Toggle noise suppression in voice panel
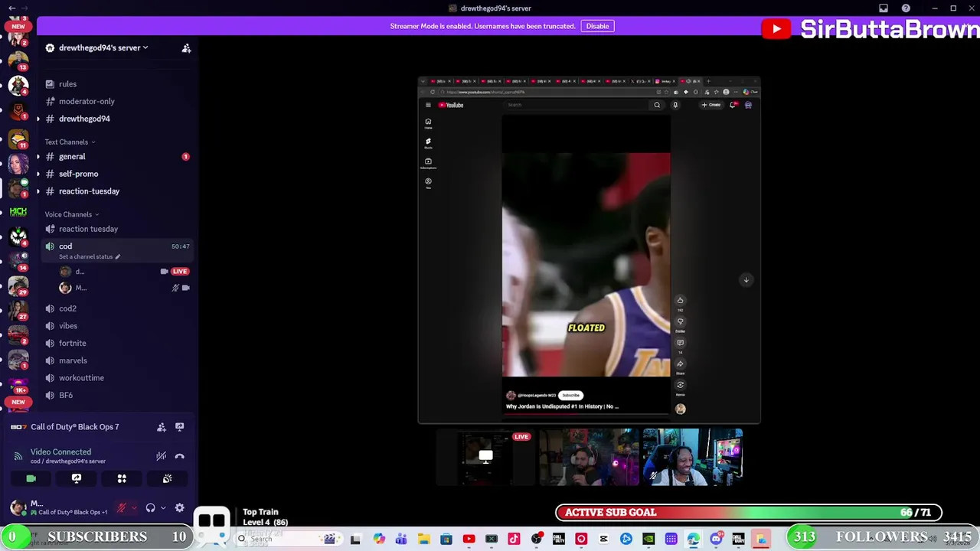The height and width of the screenshot is (551, 980). pos(162,456)
